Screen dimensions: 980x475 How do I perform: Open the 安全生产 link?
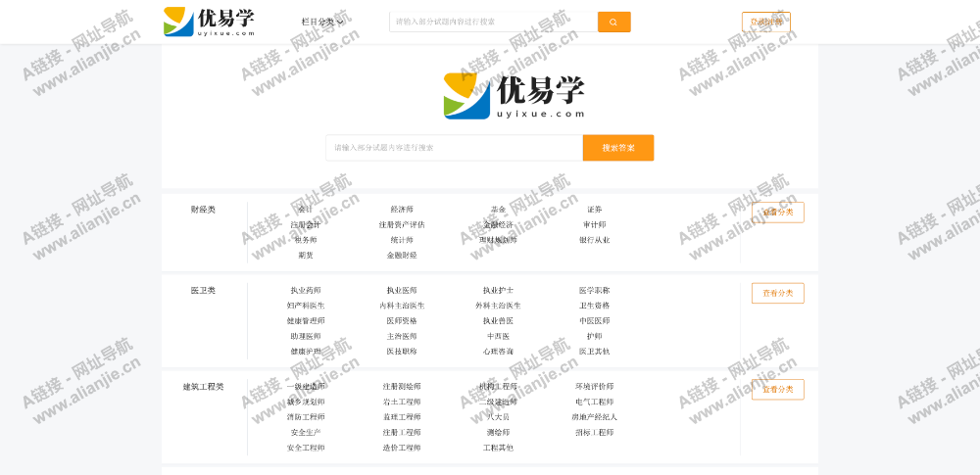tap(306, 433)
